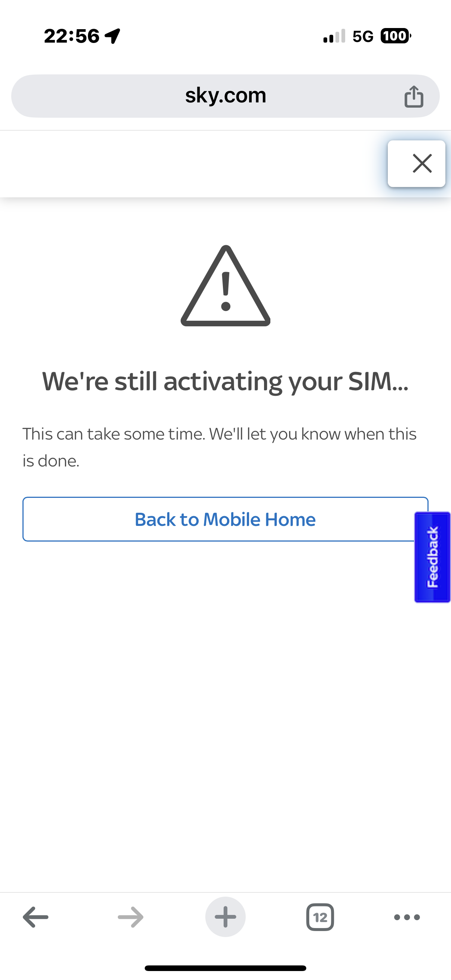Go back with the left arrow

pyautogui.click(x=36, y=917)
